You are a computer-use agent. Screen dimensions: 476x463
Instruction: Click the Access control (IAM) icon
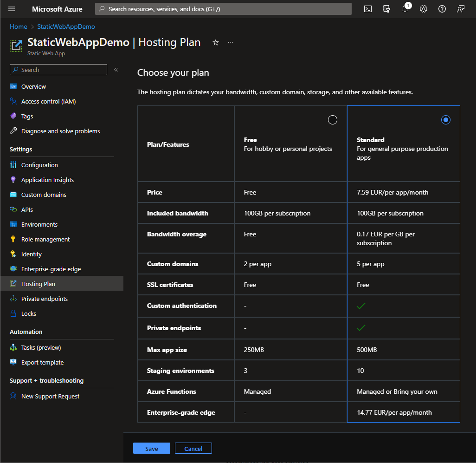point(13,101)
